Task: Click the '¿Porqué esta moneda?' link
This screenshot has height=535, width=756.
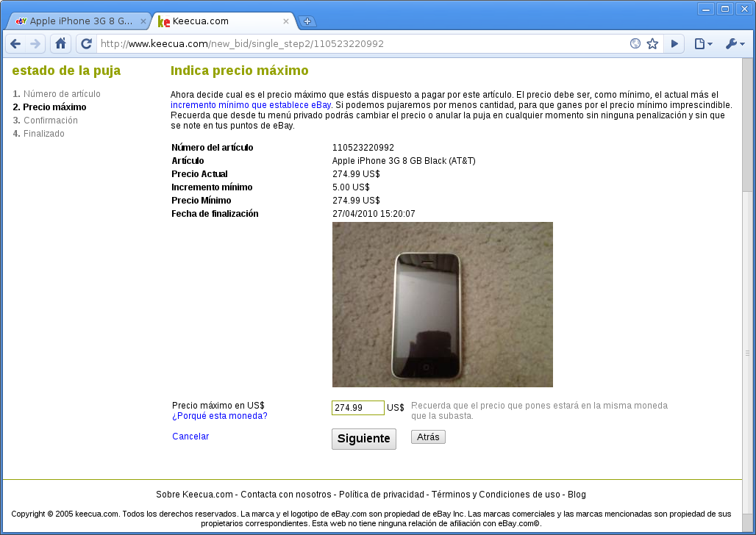Action: tap(219, 416)
